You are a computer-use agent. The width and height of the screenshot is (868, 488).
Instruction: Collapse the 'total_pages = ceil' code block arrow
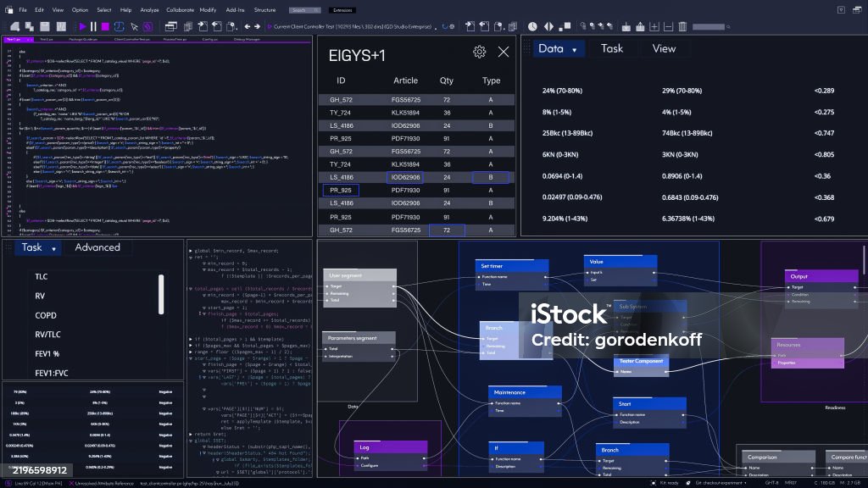pyautogui.click(x=191, y=288)
